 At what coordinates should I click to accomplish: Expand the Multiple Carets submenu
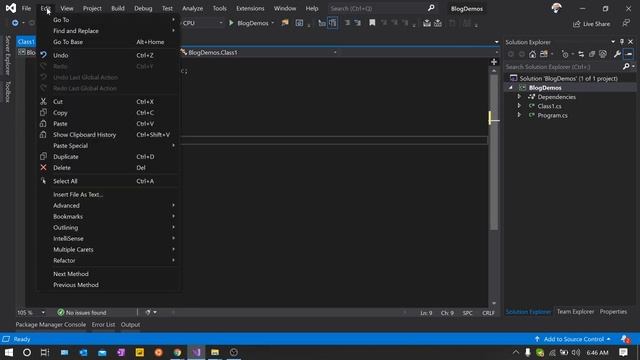pos(108,250)
